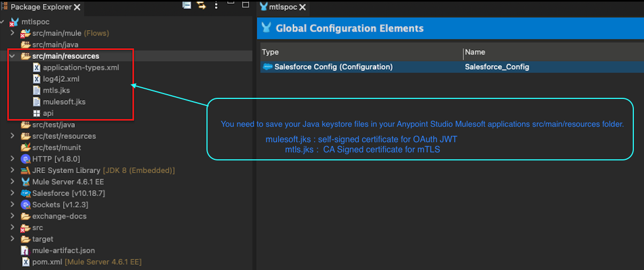Select the Package Explorer tab
The height and width of the screenshot is (270, 644).
41,7
